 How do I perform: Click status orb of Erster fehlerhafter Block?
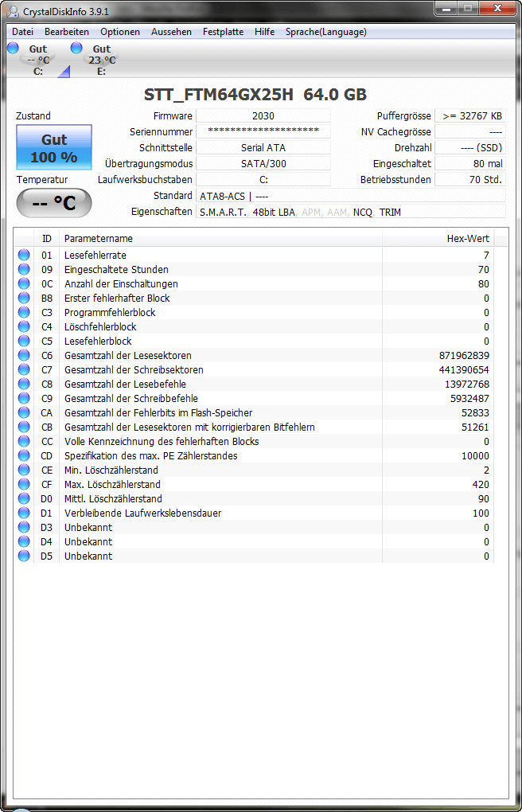point(24,299)
